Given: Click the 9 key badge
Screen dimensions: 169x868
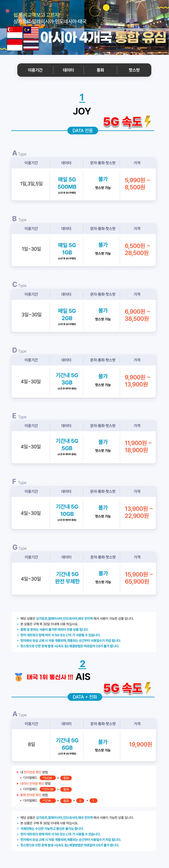Looking at the screenshot, I should (x=80, y=801).
